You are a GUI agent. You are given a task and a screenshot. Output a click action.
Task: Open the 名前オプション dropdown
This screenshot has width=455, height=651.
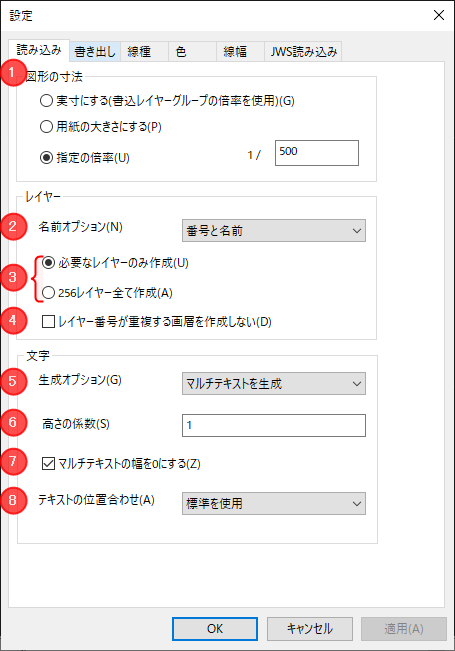[x=274, y=230]
